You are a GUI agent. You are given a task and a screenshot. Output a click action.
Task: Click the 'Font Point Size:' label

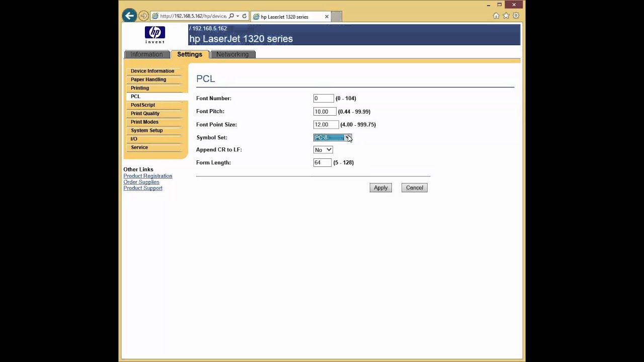pyautogui.click(x=216, y=125)
